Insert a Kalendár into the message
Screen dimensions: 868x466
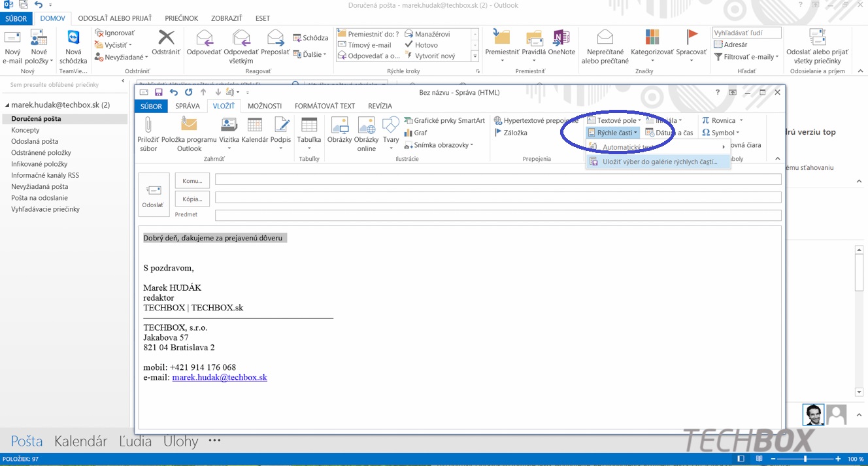(x=255, y=131)
